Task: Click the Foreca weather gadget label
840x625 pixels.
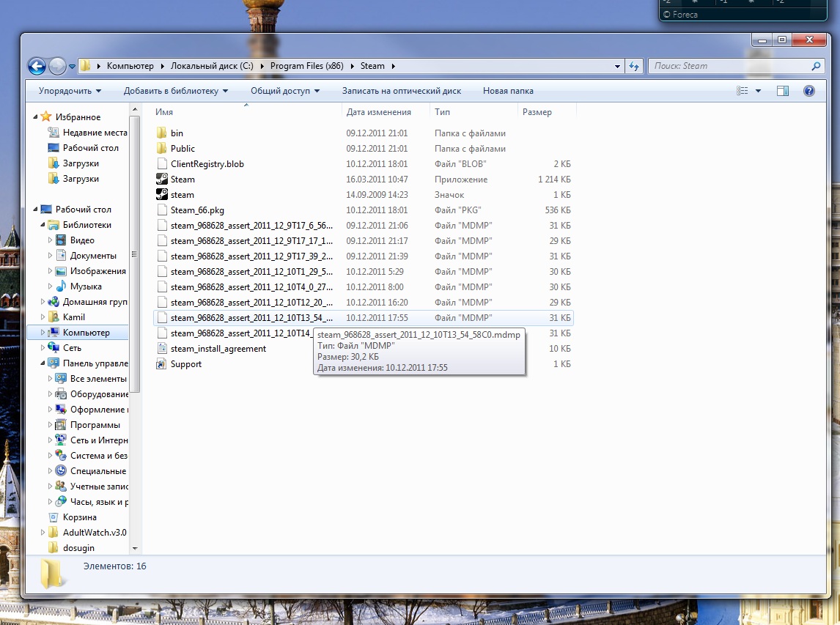Action: 681,15
